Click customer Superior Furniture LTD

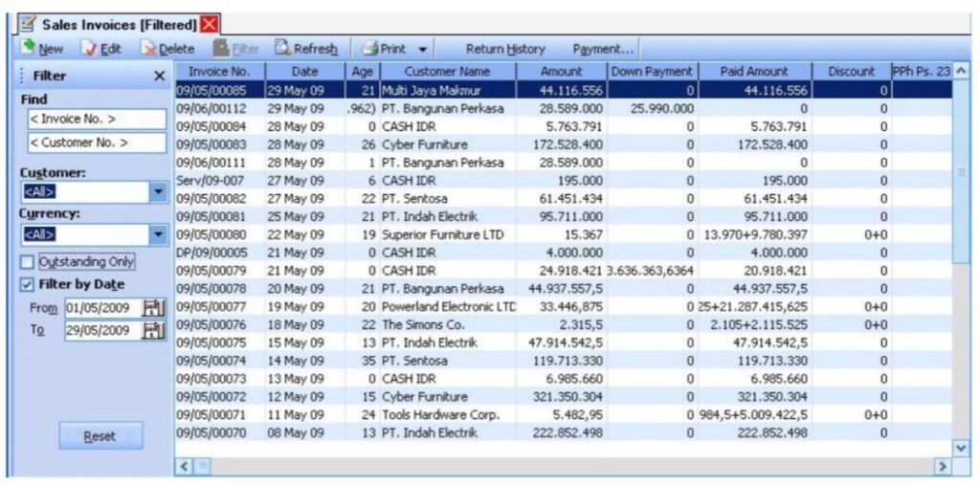tap(443, 235)
